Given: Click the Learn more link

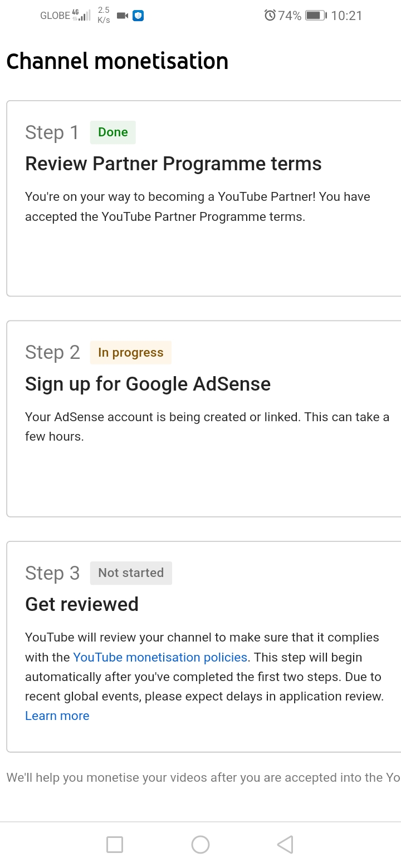Looking at the screenshot, I should (57, 716).
